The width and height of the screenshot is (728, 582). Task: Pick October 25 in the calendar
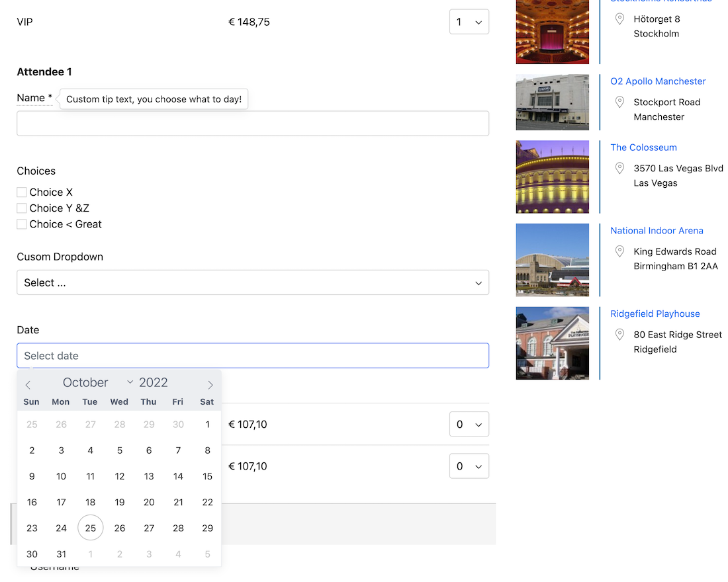[91, 528]
